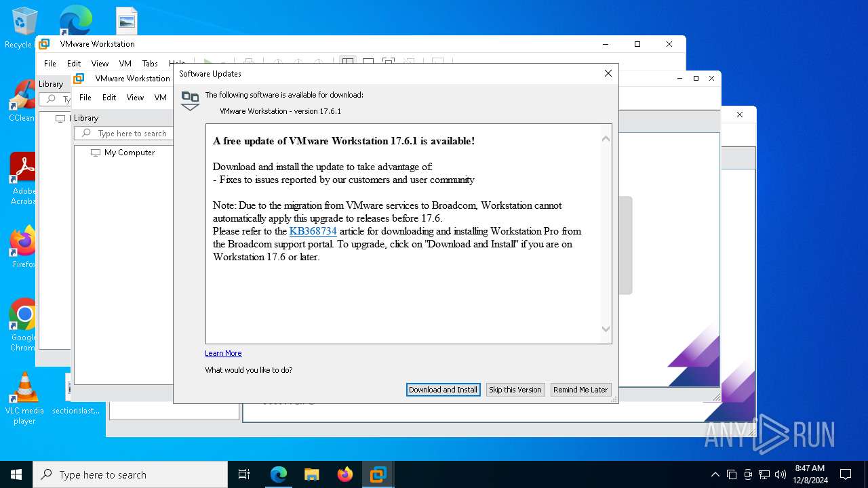This screenshot has width=868, height=488.
Task: Open the Learn More link
Action: pyautogui.click(x=223, y=353)
